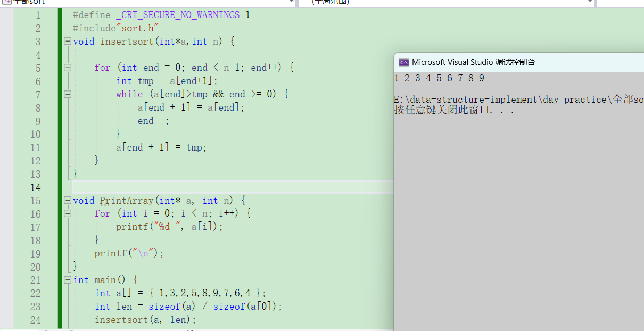644x331 pixels.
Task: Click the insertsort(a, len) call on line 24
Action: pos(144,320)
